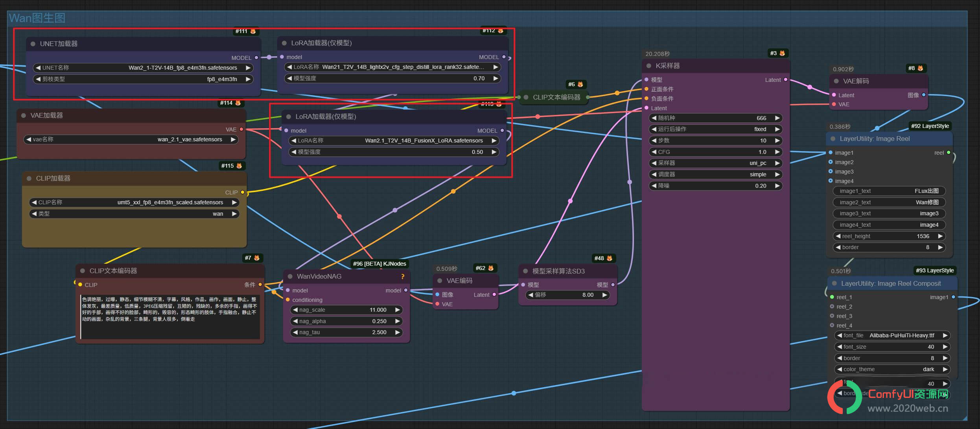Click the fox badge icon on node #114
980x429 pixels.
coord(238,103)
